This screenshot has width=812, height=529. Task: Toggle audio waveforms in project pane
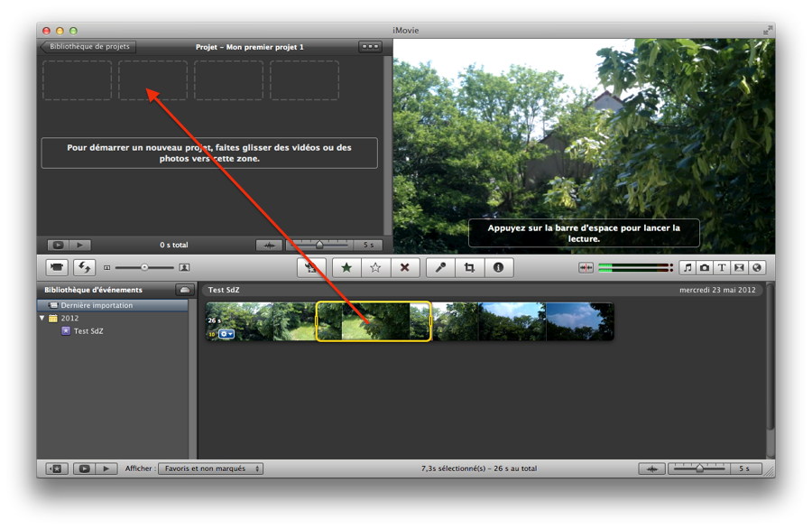269,245
